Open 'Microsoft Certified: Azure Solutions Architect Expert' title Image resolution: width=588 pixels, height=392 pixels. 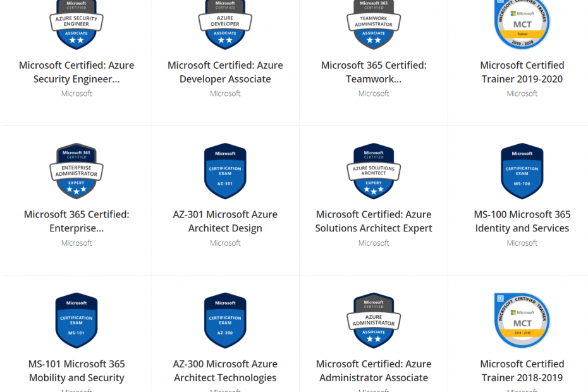click(374, 221)
